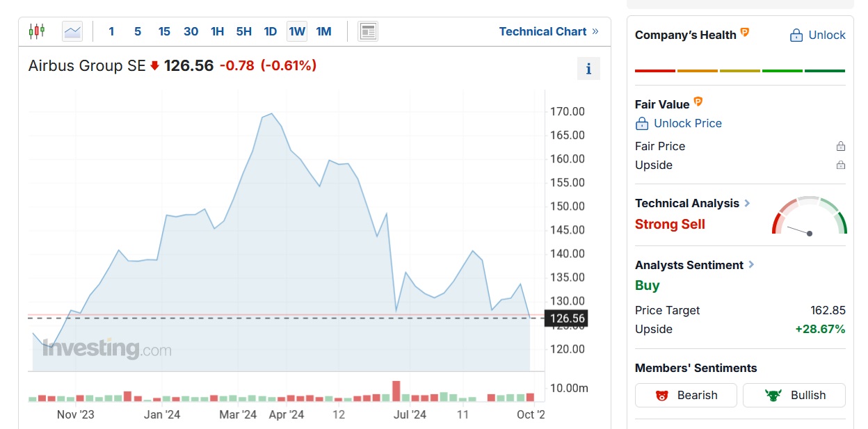Click the Technical Analysis gauge dial
Image resolution: width=868 pixels, height=429 pixels.
point(810,216)
